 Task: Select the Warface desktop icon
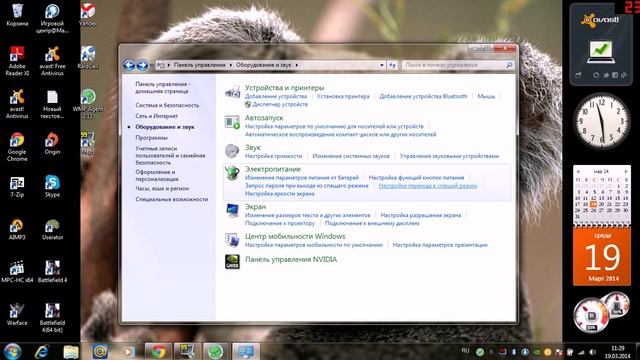click(17, 314)
